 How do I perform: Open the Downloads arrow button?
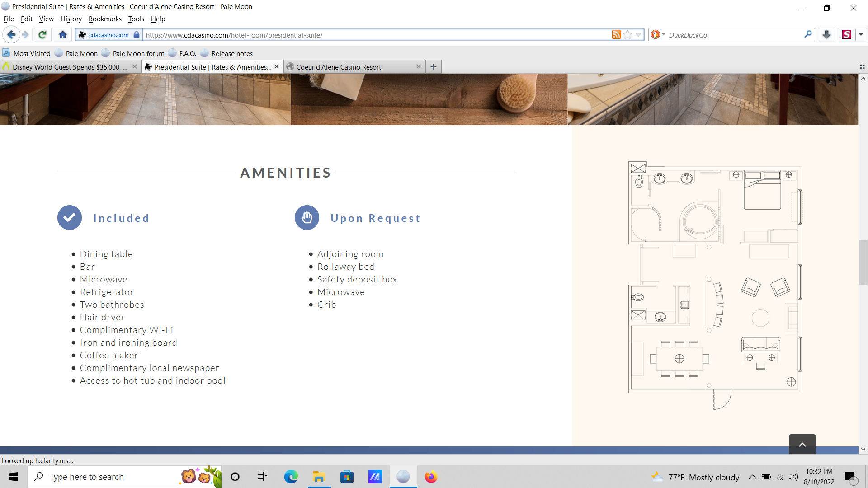coord(826,35)
